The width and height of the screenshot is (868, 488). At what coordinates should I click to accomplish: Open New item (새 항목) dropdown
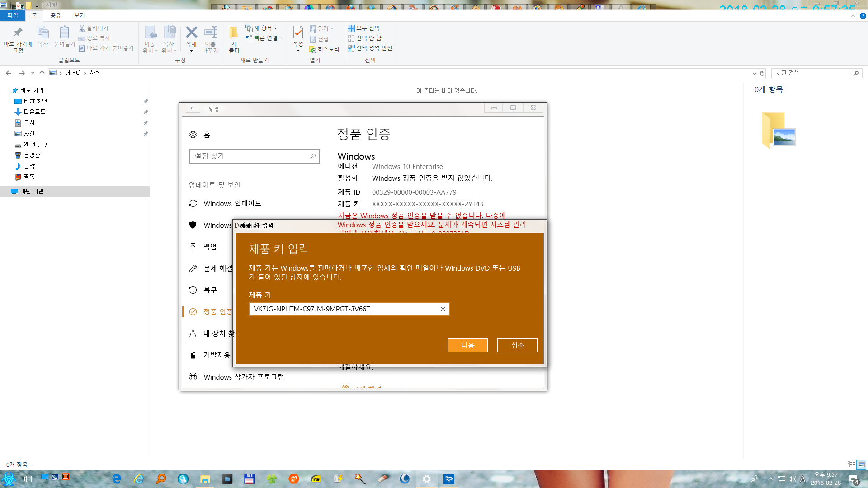[x=261, y=28]
